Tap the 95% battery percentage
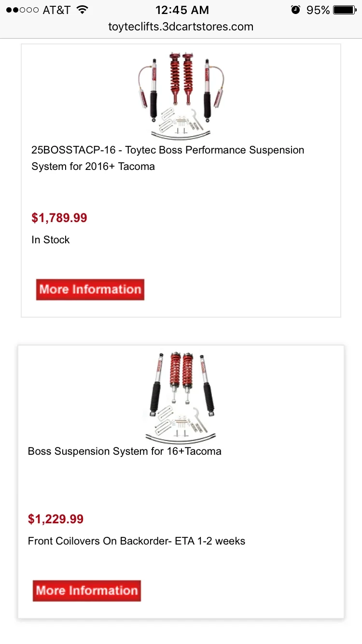The image size is (362, 644). pos(318,10)
